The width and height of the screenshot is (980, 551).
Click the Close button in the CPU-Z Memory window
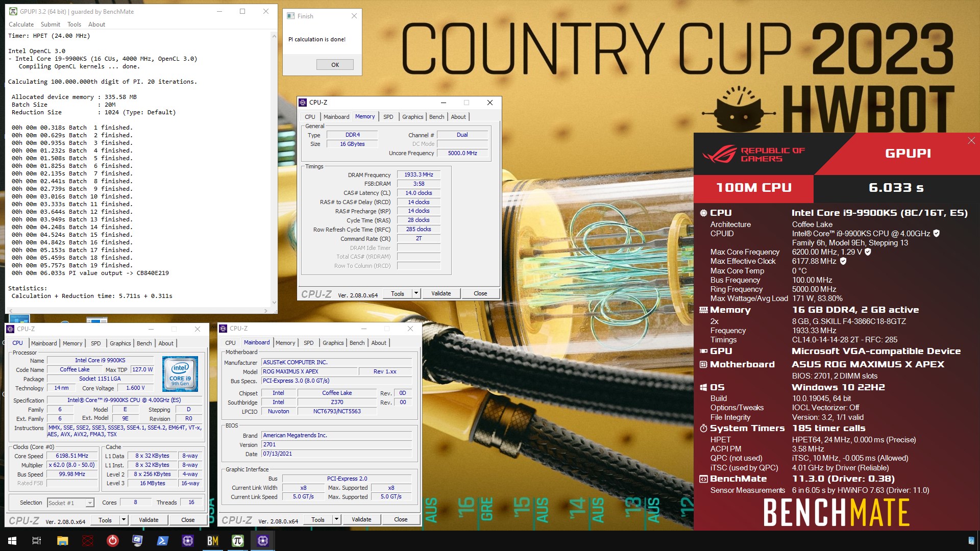480,293
